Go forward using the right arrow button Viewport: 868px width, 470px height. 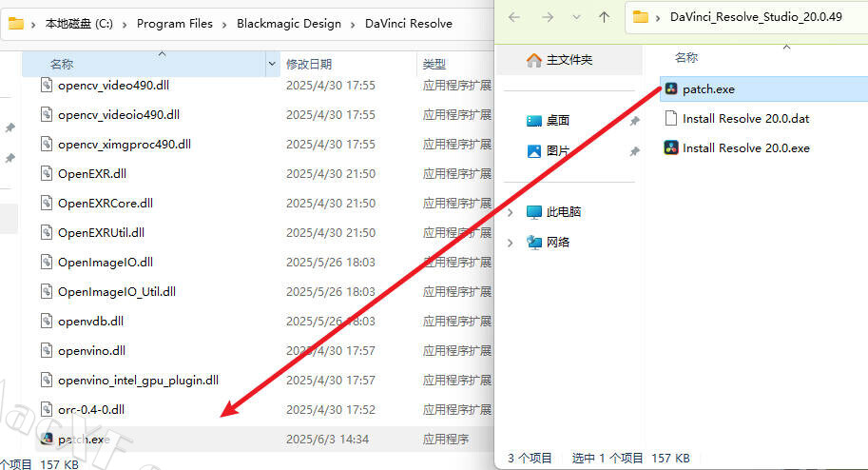548,17
